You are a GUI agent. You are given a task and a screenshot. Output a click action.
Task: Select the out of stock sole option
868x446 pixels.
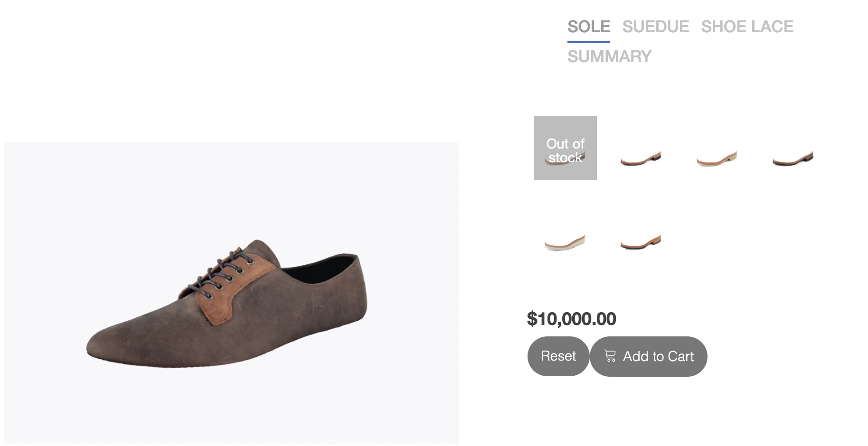tap(565, 148)
